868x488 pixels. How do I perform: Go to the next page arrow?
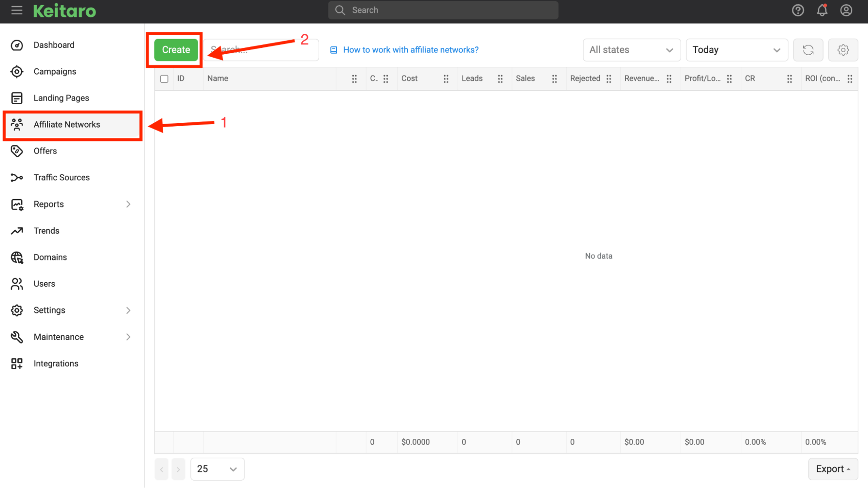coord(178,469)
